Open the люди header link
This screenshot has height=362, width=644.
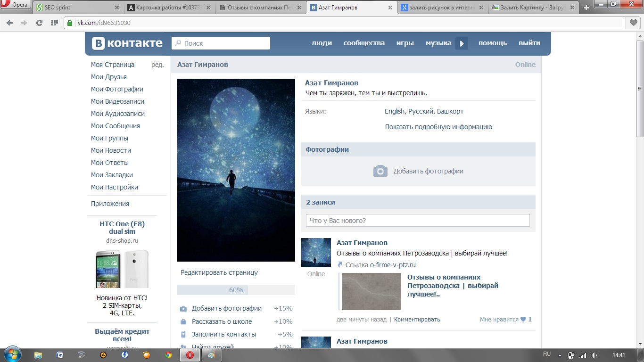coord(322,43)
